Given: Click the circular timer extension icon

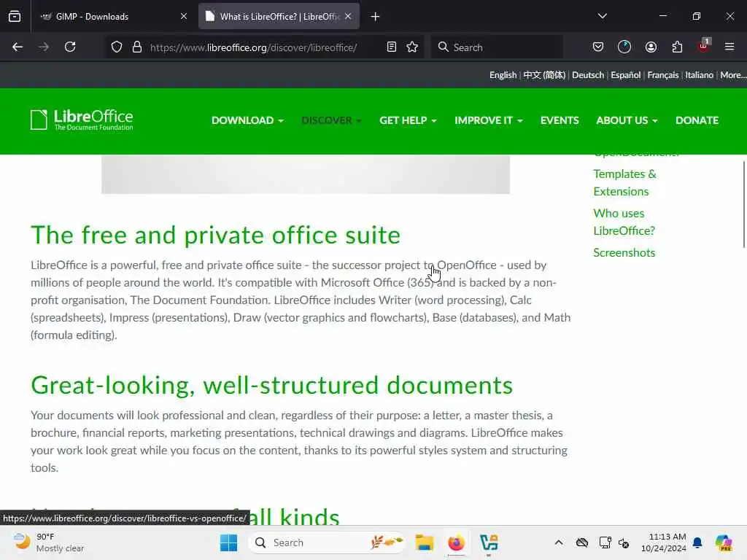Looking at the screenshot, I should click(x=624, y=47).
